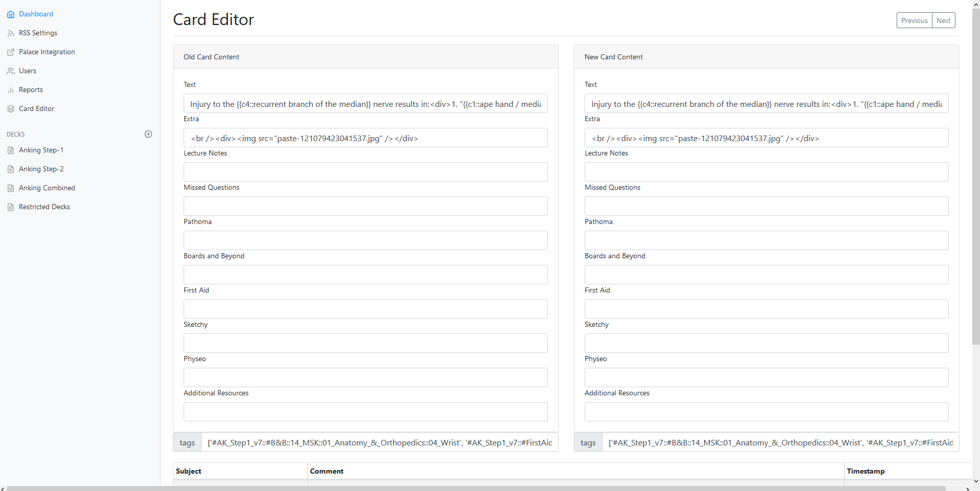Click the vertical scrollbar thumb
The height and width of the screenshot is (491, 980).
pyautogui.click(x=976, y=176)
